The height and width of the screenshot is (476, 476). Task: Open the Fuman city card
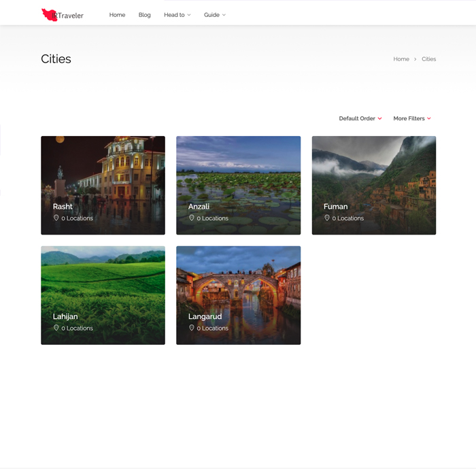pos(374,185)
